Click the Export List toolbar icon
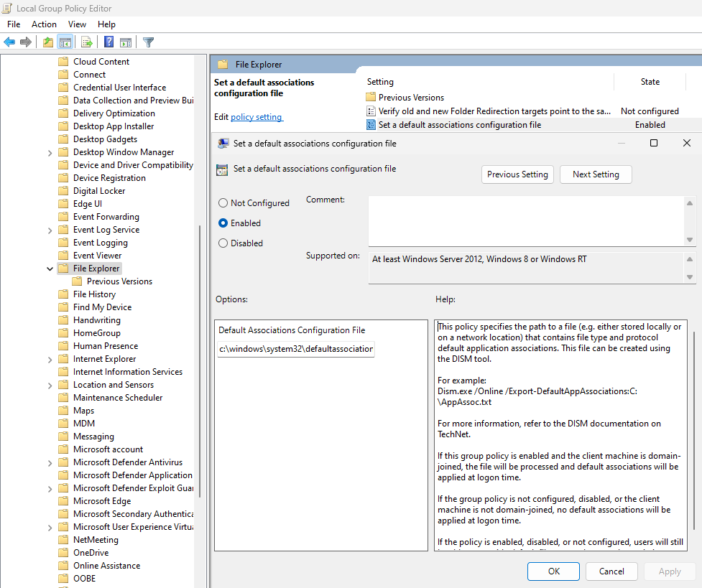 coord(87,42)
